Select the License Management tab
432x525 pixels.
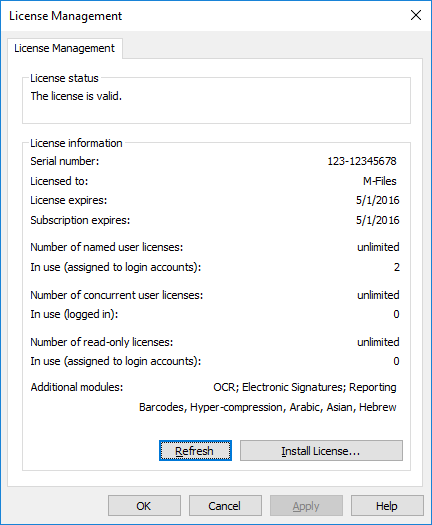pos(64,48)
